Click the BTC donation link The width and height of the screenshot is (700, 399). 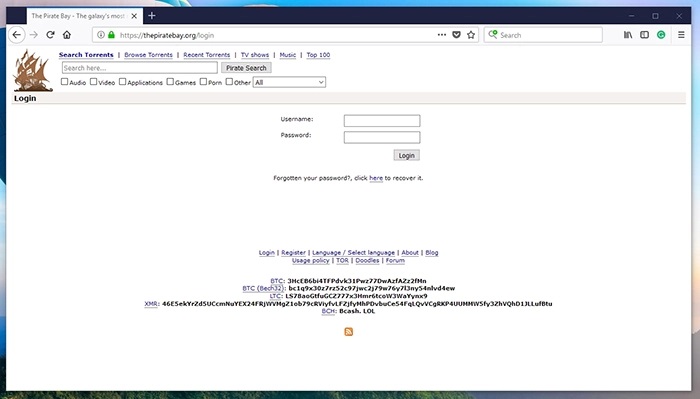click(277, 281)
